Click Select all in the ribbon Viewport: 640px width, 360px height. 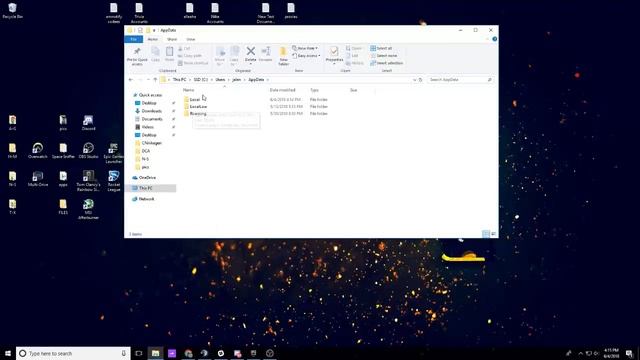click(381, 48)
